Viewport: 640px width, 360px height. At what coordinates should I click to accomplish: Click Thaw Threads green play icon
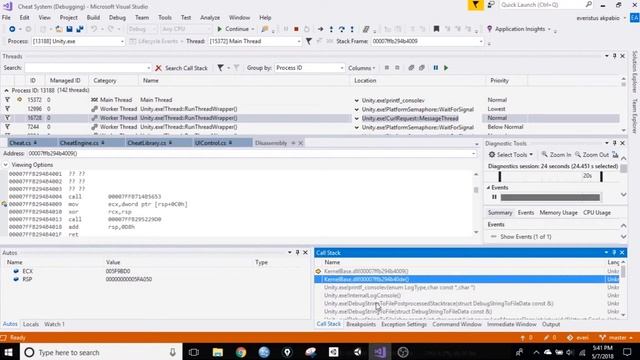click(x=446, y=68)
